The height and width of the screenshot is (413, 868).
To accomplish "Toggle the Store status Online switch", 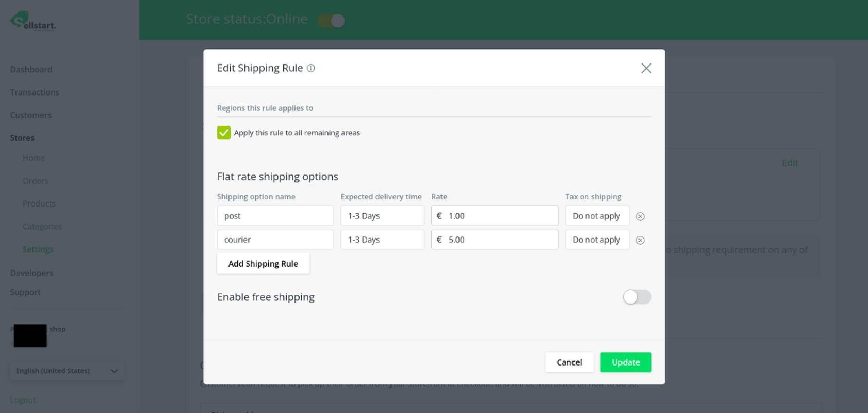I will tap(331, 21).
